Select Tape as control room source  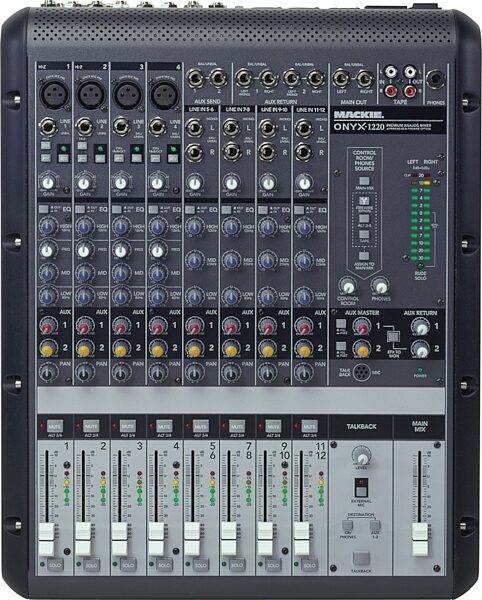click(364, 234)
